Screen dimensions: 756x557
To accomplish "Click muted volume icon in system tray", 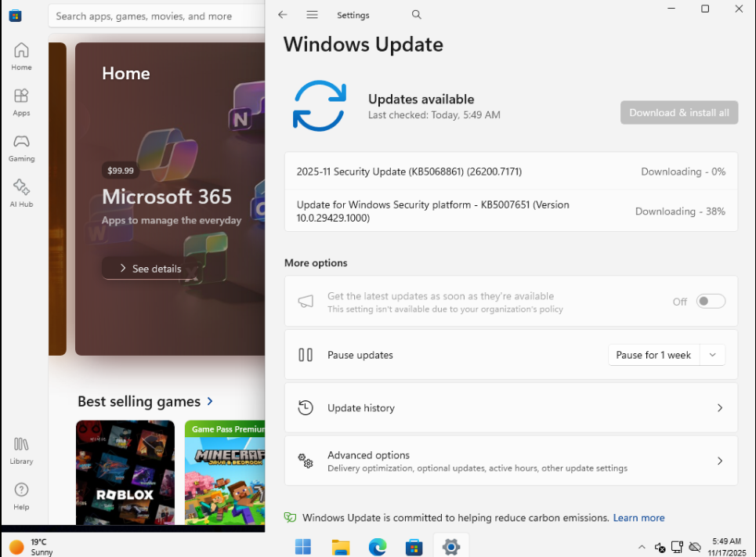I will [x=660, y=547].
